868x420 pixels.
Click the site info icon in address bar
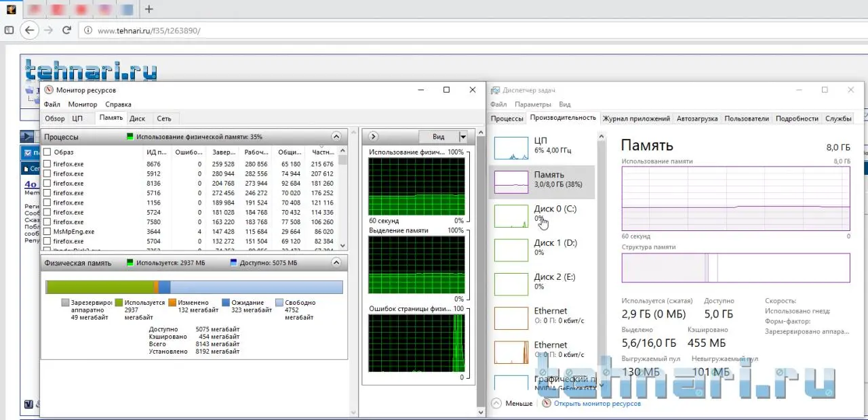tap(87, 30)
